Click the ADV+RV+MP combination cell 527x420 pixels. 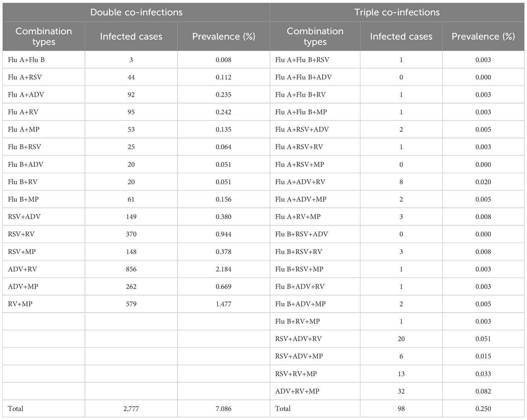point(297,391)
